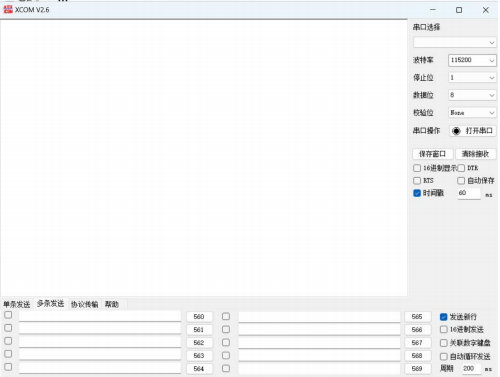
Task: Click the 562 send button
Action: tap(199, 343)
